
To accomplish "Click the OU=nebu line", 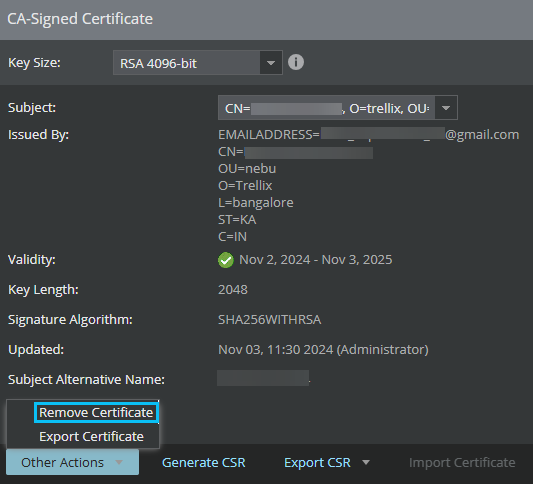I will [x=247, y=169].
